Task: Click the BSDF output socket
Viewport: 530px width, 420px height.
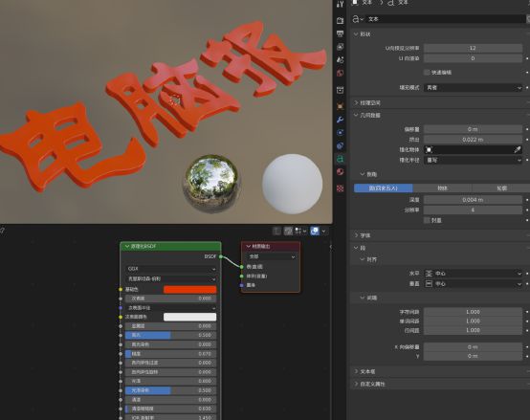Action: [x=221, y=256]
